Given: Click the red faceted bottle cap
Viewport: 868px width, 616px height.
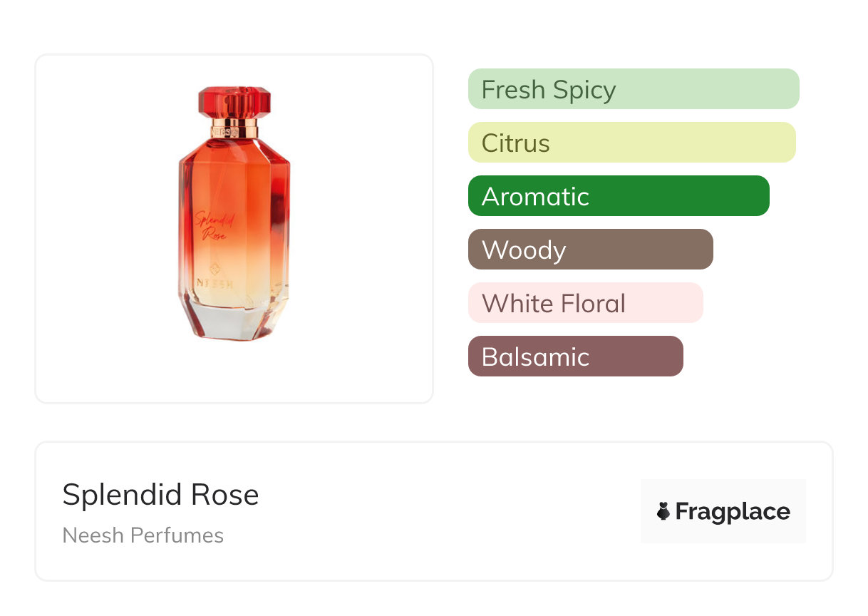Looking at the screenshot, I should pyautogui.click(x=234, y=101).
